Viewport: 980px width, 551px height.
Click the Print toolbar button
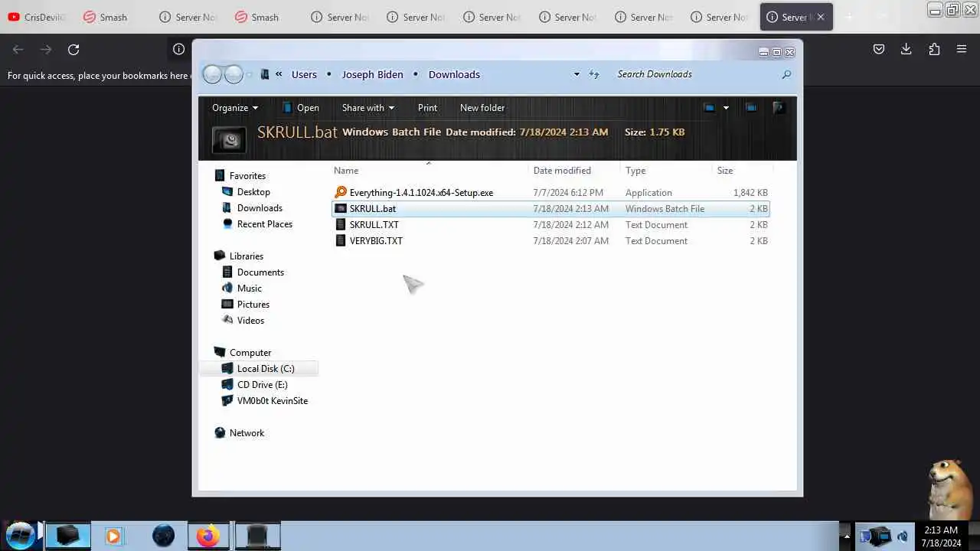pos(427,108)
